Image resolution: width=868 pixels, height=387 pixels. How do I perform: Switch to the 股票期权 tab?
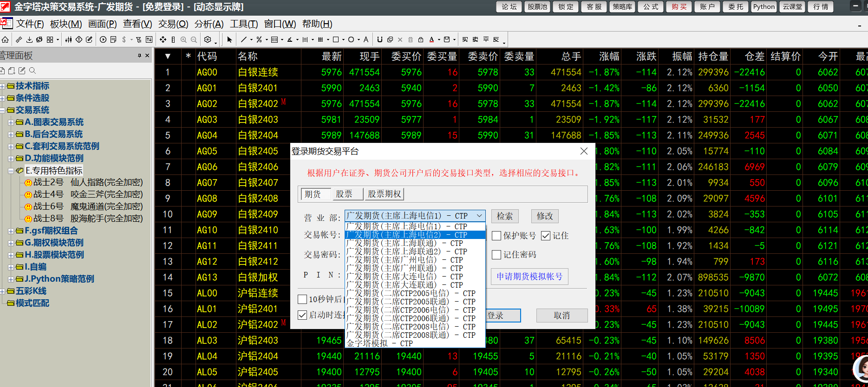384,194
